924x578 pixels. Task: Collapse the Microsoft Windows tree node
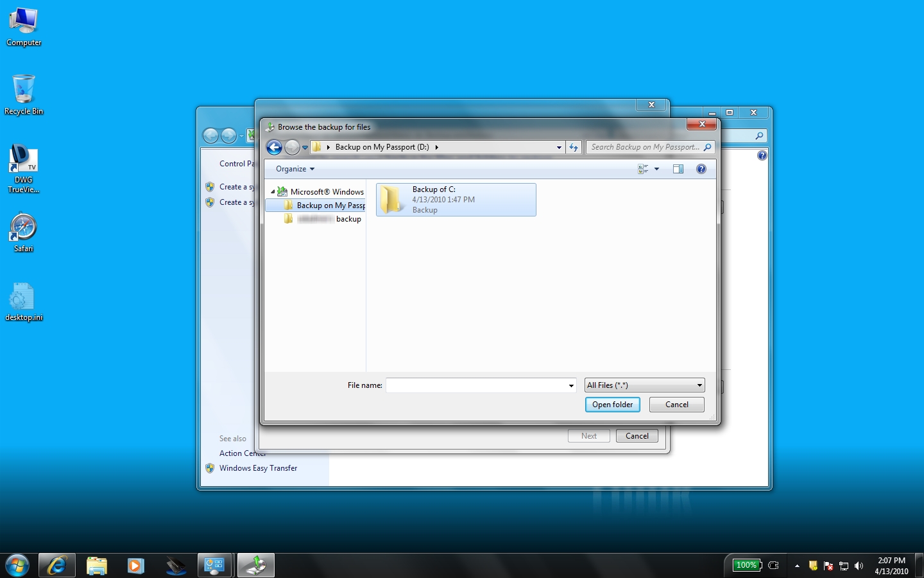click(x=273, y=191)
